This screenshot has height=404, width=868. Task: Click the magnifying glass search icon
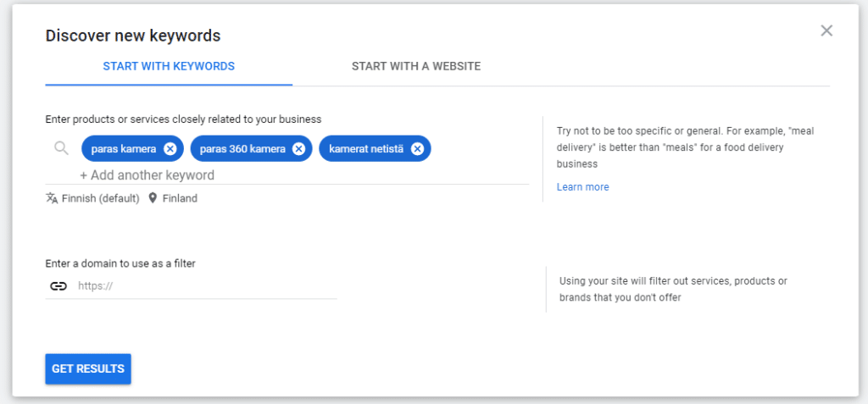click(61, 147)
